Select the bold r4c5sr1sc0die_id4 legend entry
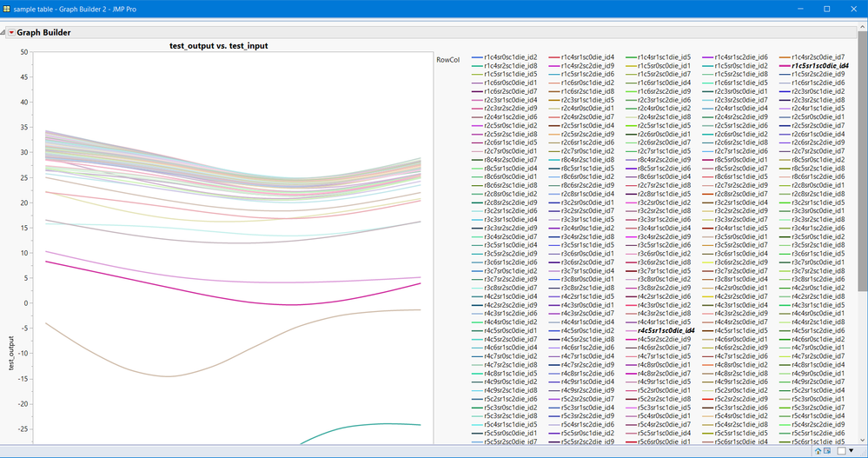This screenshot has height=458, width=868. tap(665, 331)
